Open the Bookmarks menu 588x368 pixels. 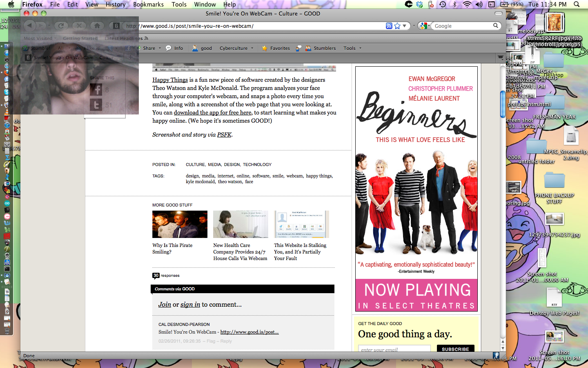tap(148, 4)
